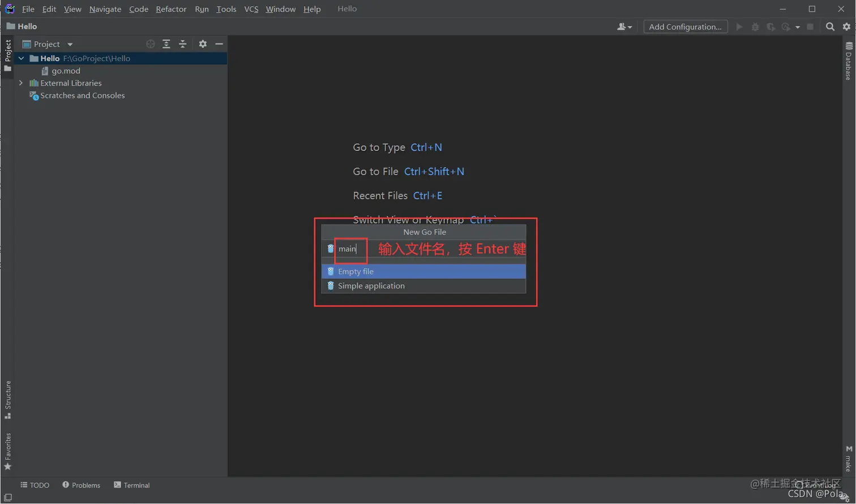Open the Project tool window tab
Viewport: 856px width, 504px height.
[8, 55]
